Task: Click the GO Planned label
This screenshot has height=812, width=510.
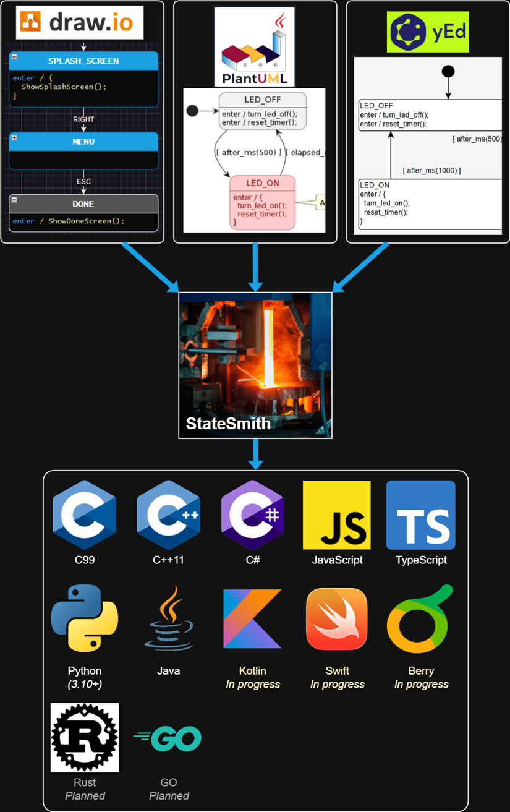Action: click(169, 789)
